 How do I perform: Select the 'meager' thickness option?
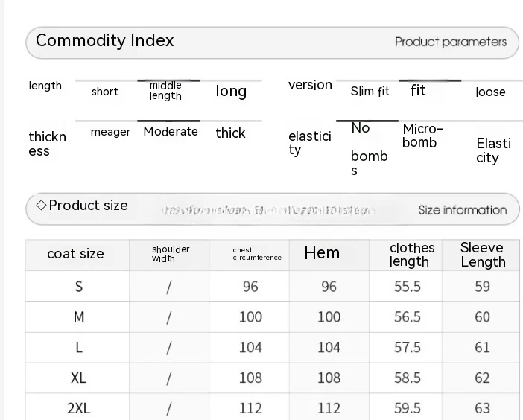[x=110, y=132]
